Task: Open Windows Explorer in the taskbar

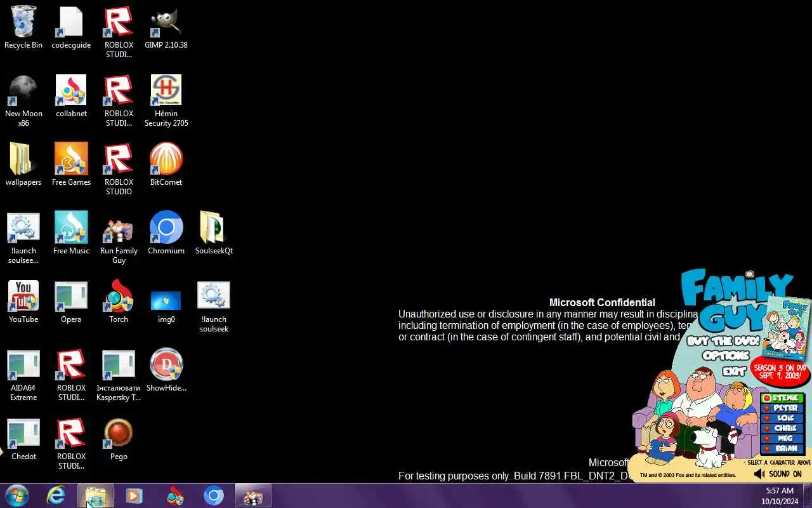Action: point(96,495)
